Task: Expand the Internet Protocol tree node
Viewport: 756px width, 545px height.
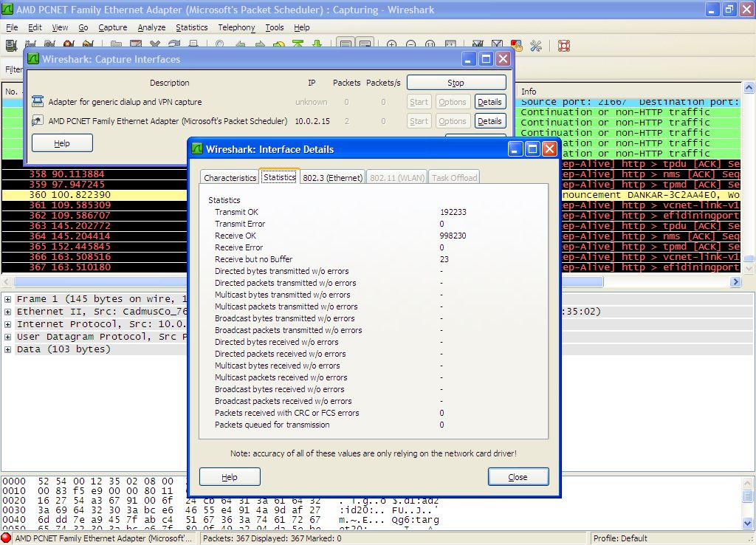Action: [x=7, y=324]
